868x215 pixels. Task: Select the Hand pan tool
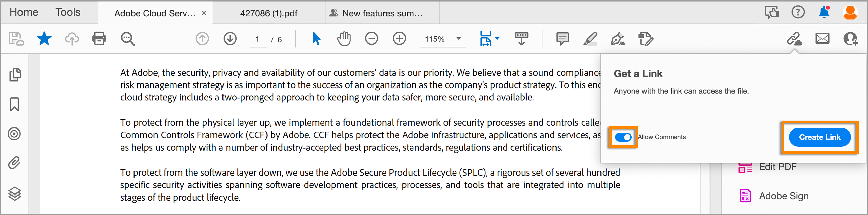[344, 39]
